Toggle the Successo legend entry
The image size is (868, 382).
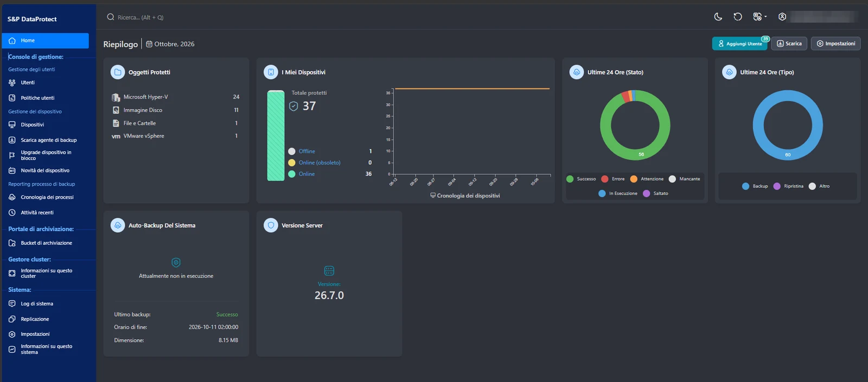click(581, 179)
